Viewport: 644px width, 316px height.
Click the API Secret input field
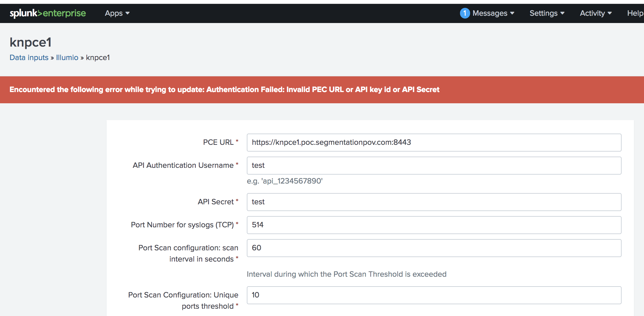[434, 202]
